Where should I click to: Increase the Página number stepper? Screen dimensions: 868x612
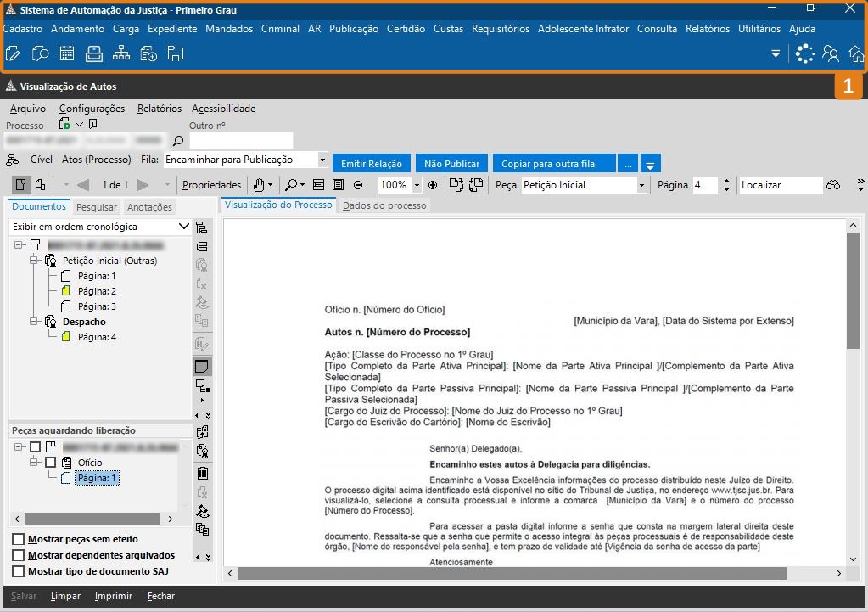click(x=726, y=181)
